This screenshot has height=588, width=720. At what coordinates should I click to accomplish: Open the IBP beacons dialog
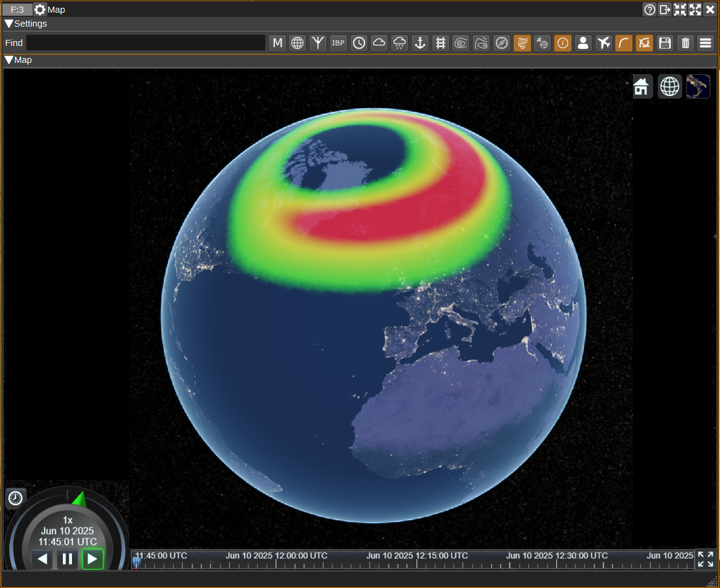tap(339, 43)
